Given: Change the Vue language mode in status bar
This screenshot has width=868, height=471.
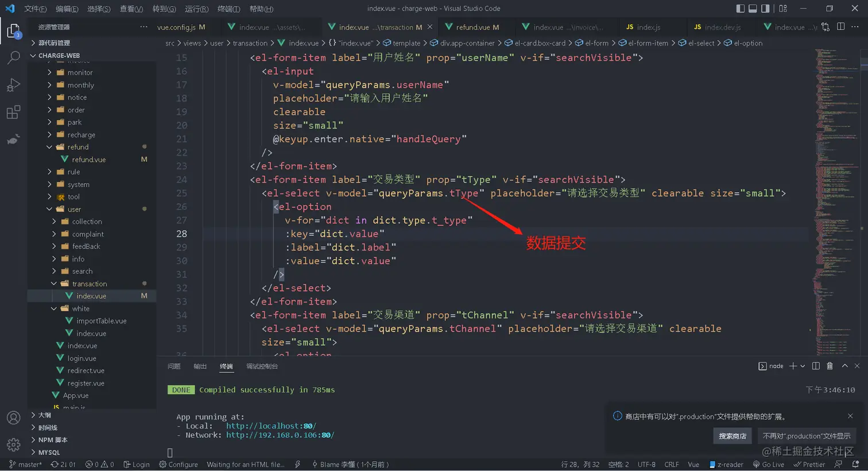Looking at the screenshot, I should pyautogui.click(x=693, y=465).
